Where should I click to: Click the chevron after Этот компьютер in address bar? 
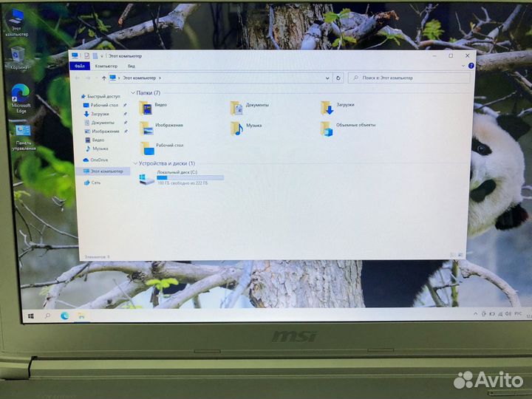[x=160, y=78]
